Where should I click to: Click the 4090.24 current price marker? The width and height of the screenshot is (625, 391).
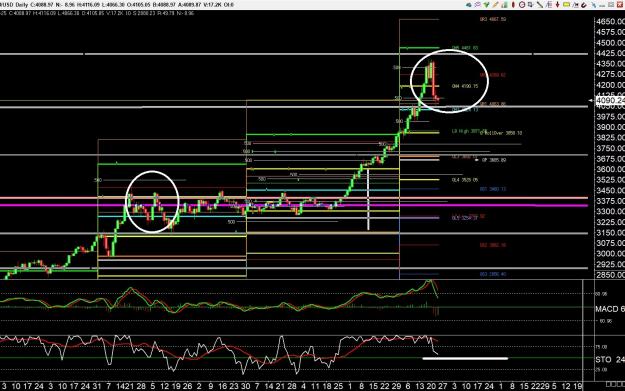610,100
